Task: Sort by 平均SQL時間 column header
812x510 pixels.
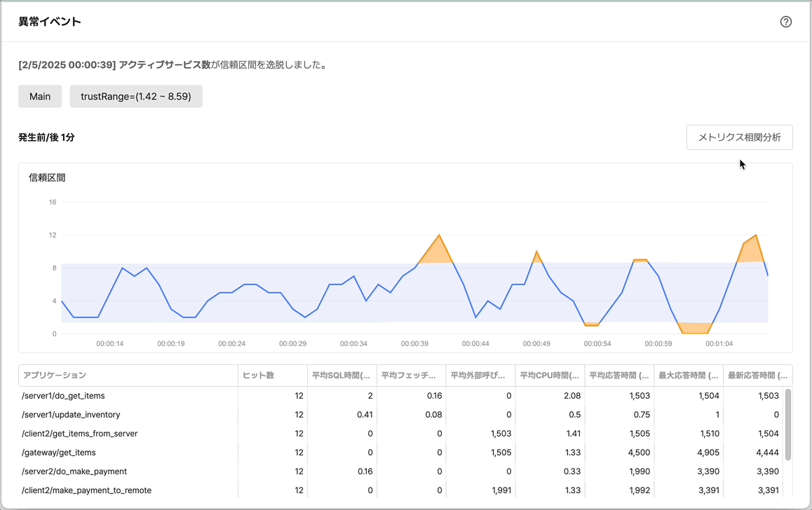Action: click(x=341, y=375)
